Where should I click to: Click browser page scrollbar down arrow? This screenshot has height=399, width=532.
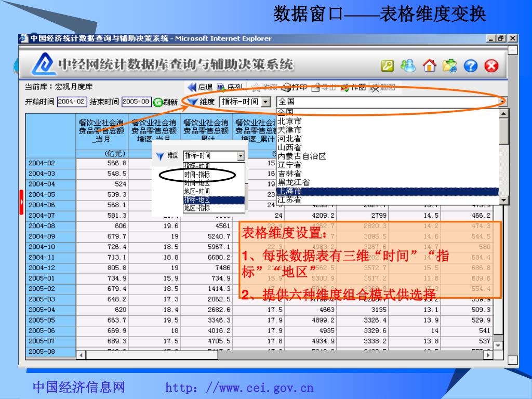[512, 360]
